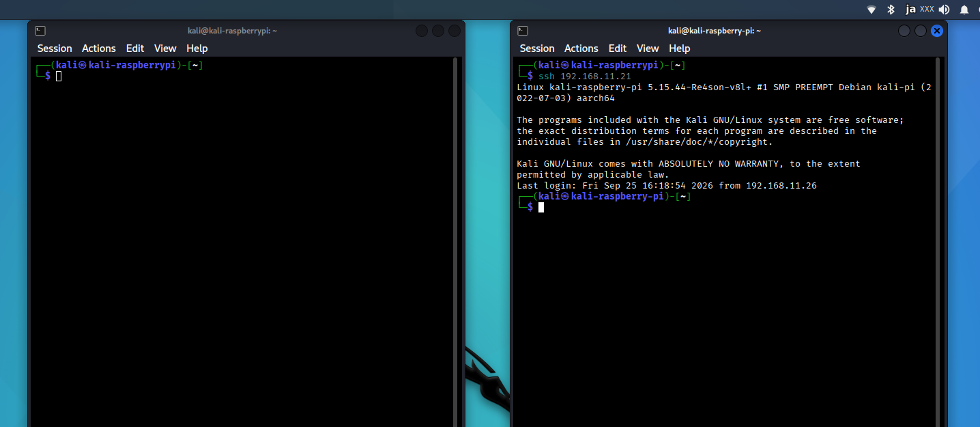Minimize the kali-raspberry-pi terminal window
This screenshot has height=427, width=980.
(904, 31)
